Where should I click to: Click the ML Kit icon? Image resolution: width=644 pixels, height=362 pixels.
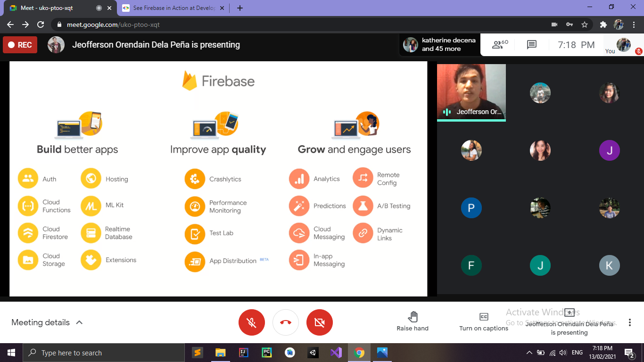91,206
